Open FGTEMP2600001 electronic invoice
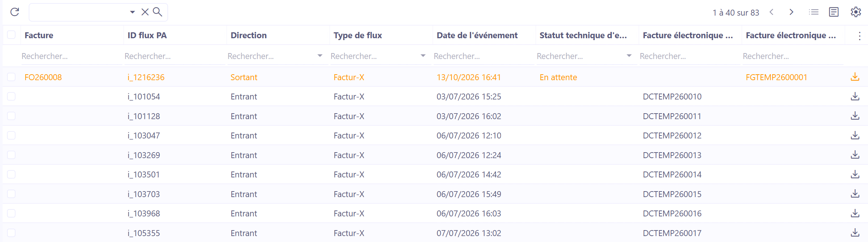Image resolution: width=868 pixels, height=242 pixels. coord(776,77)
